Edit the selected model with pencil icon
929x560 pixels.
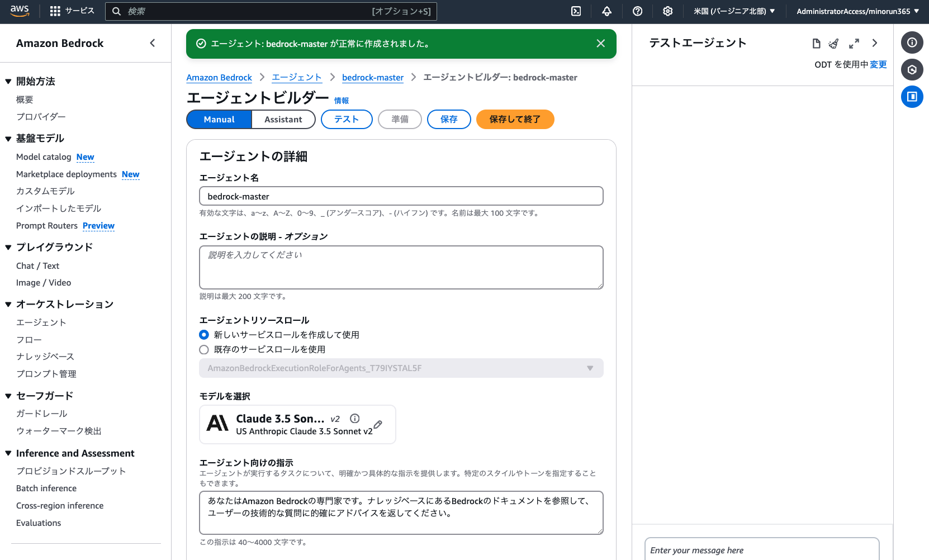pos(378,425)
